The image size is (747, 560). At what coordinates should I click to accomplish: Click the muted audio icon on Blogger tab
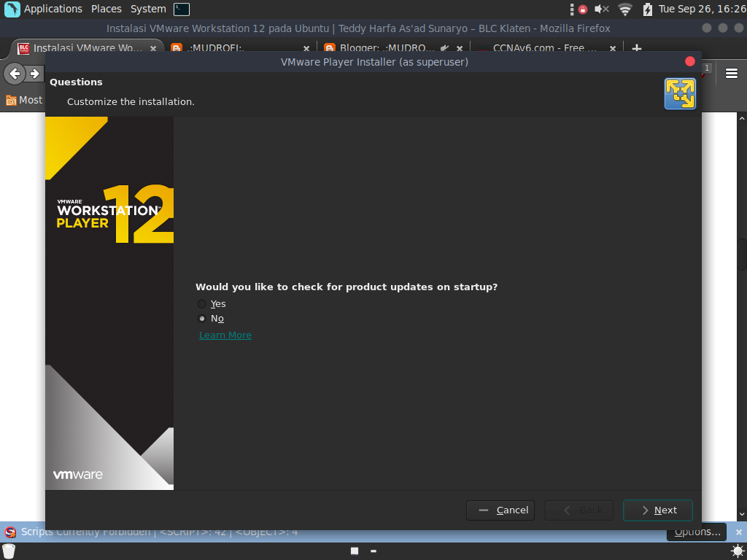pyautogui.click(x=444, y=48)
